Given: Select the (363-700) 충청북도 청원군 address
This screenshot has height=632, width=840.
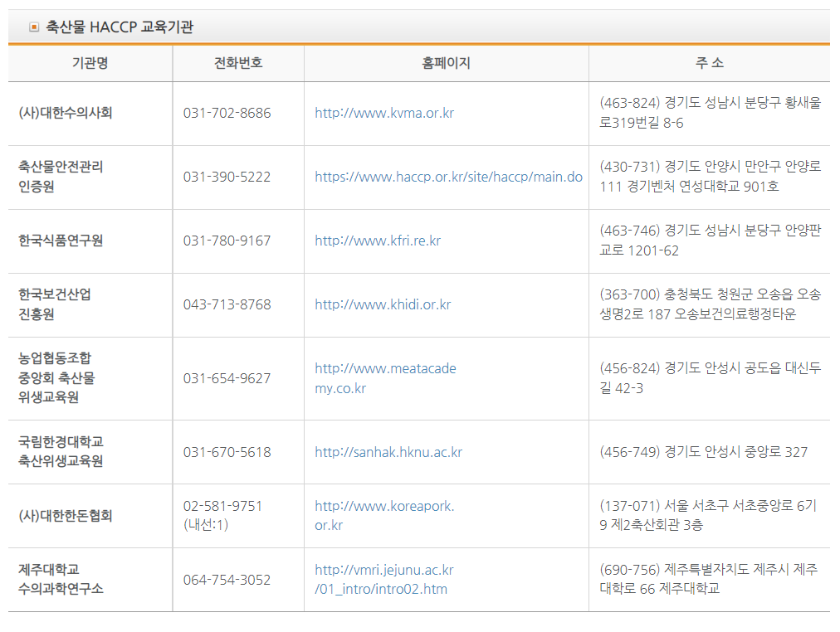Looking at the screenshot, I should [x=710, y=304].
